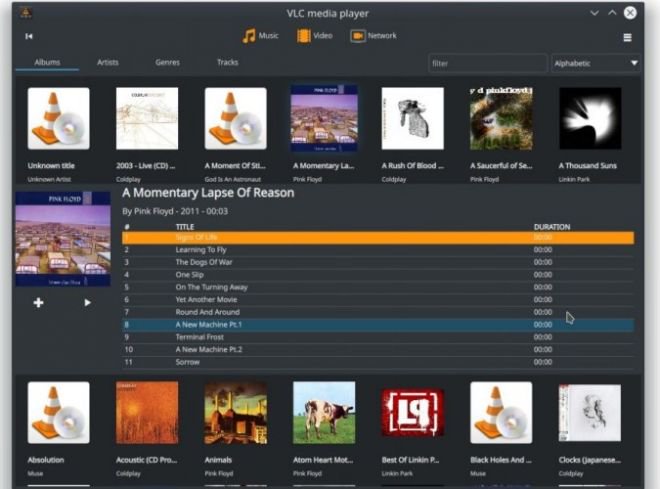Click the TITLE column header
Viewport: 660px width, 489px height.
[185, 227]
